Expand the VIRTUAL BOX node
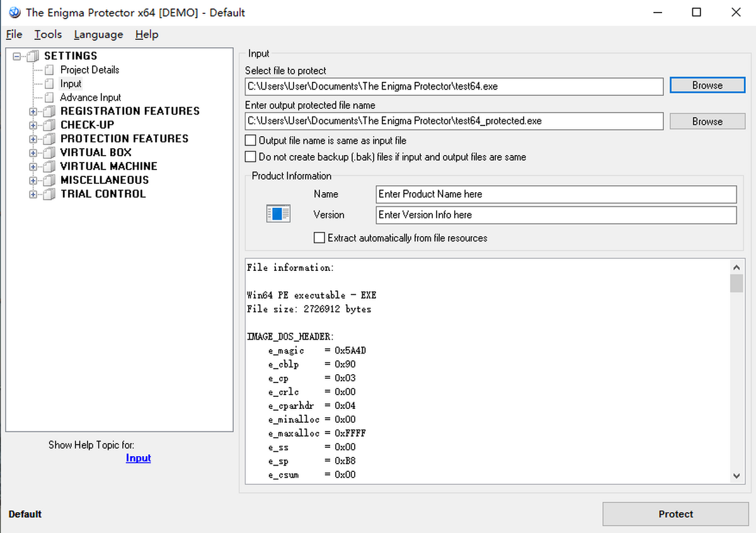The image size is (756, 533). pos(33,153)
